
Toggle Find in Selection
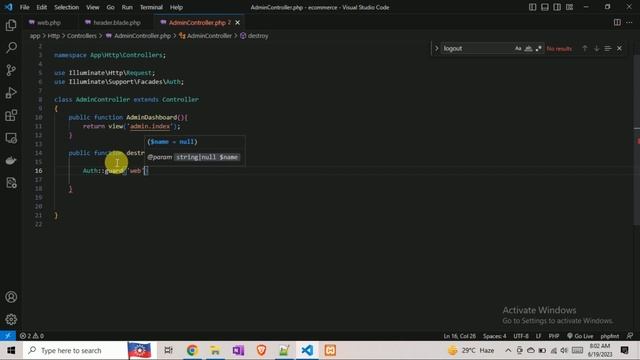608,49
